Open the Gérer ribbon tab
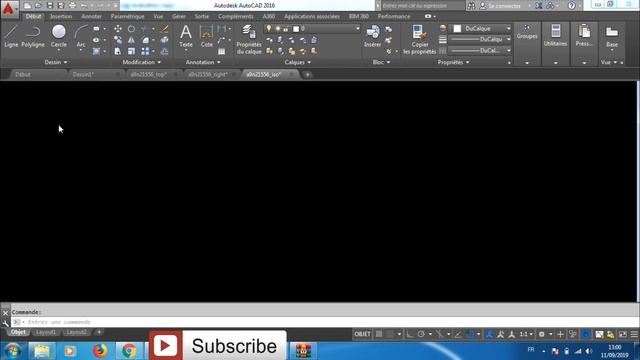640x360 pixels. click(179, 17)
